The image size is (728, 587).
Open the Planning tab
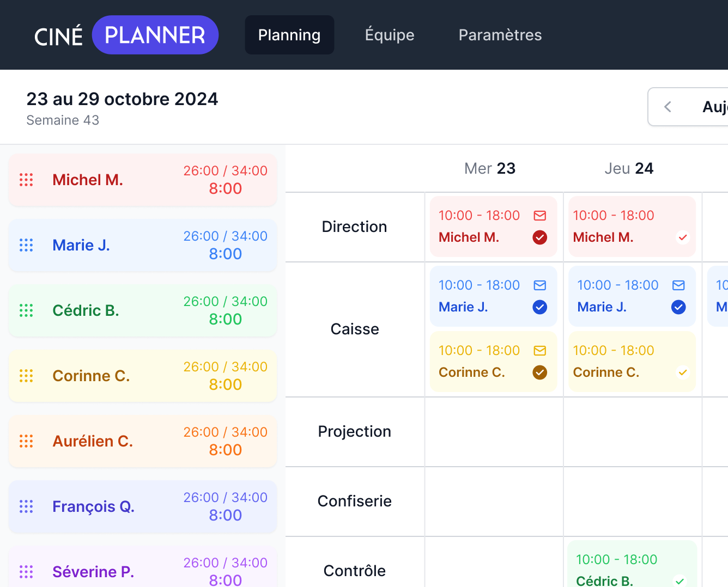tap(289, 35)
